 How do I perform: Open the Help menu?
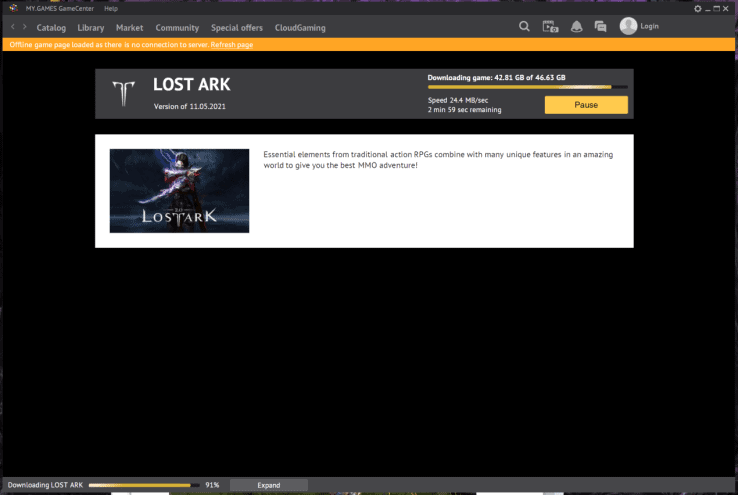(111, 8)
